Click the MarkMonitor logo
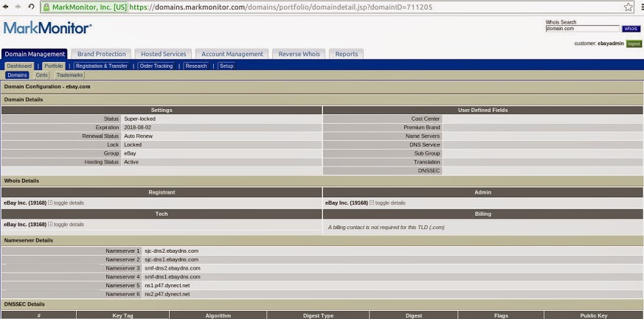 click(x=48, y=28)
